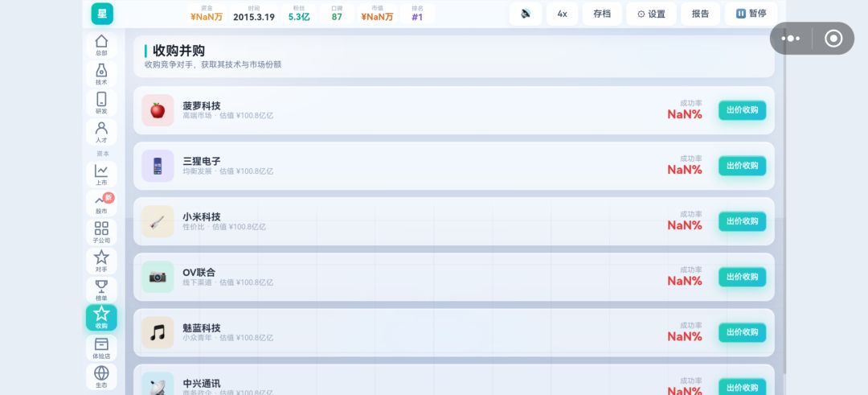Viewport: 868px width, 395px height.
Task: Click the 中兴通讯 satellite dish logo
Action: 158,384
